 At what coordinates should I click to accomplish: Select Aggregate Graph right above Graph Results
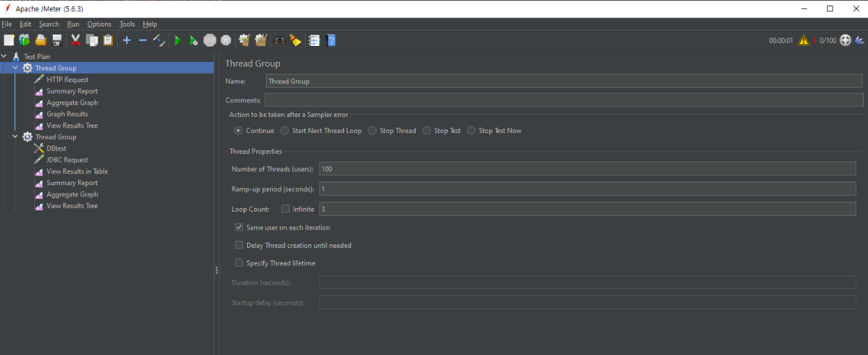click(x=72, y=102)
